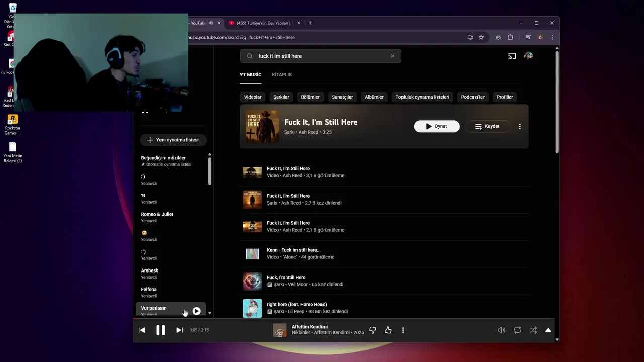644x362 pixels.
Task: Close the Türkiye'nin Dev Yapıları tab
Action: pos(299,23)
